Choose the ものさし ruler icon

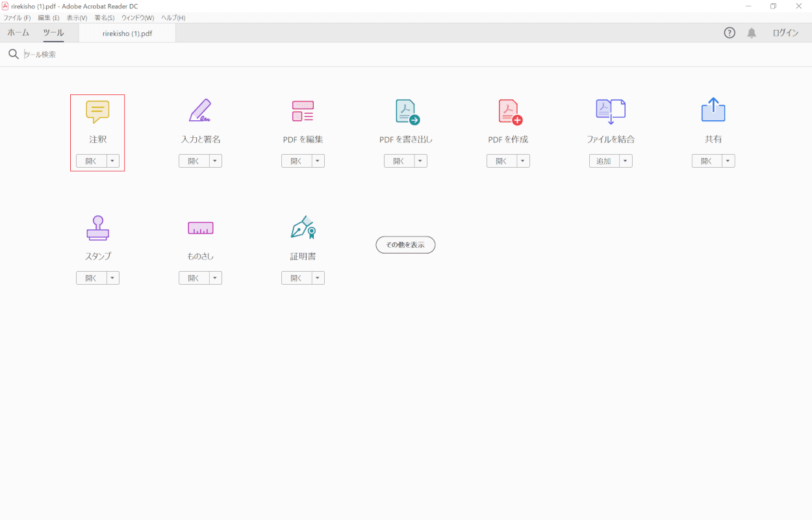tap(200, 228)
